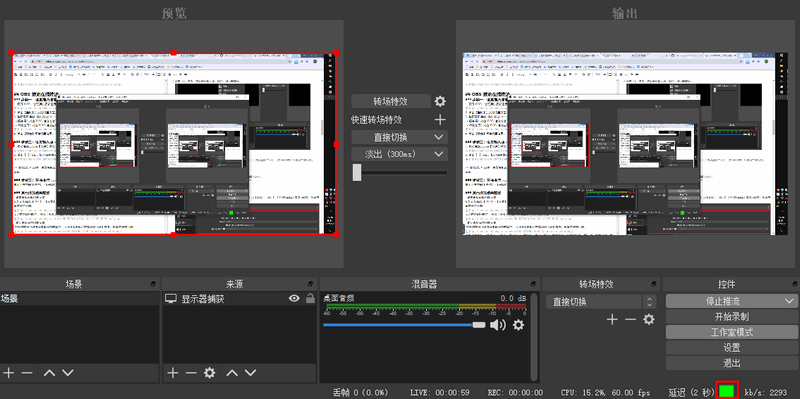Click the transition T-bar slider handle
This screenshot has width=800, height=399.
click(x=357, y=172)
